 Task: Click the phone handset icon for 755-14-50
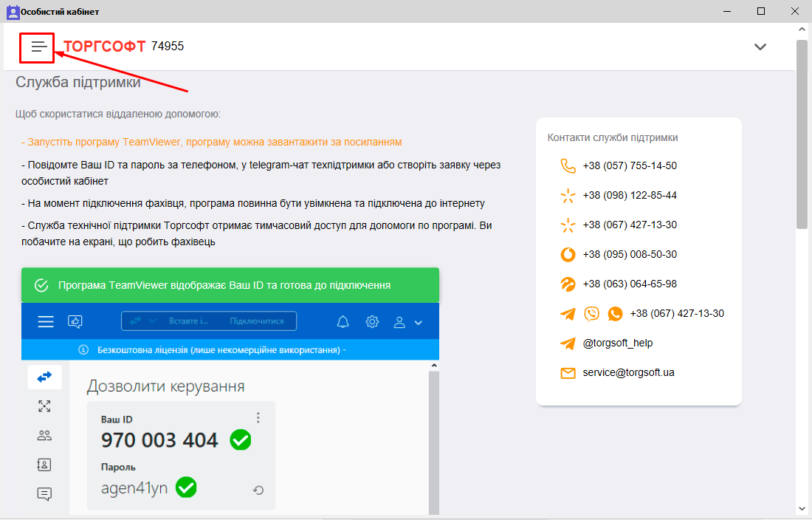[x=567, y=166]
